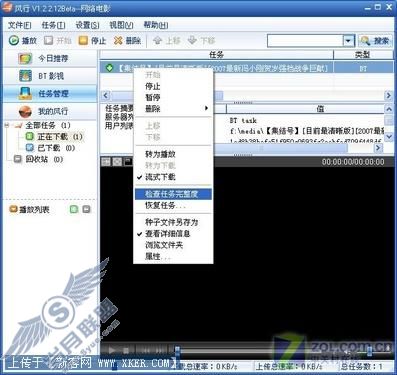Select 正在下载 (1) tree item
Screen dimensions: 397x375
point(60,137)
